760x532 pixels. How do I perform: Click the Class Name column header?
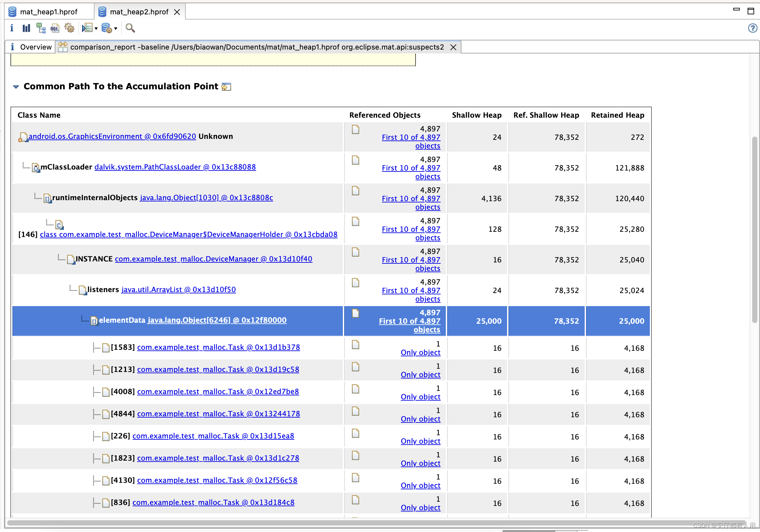39,115
